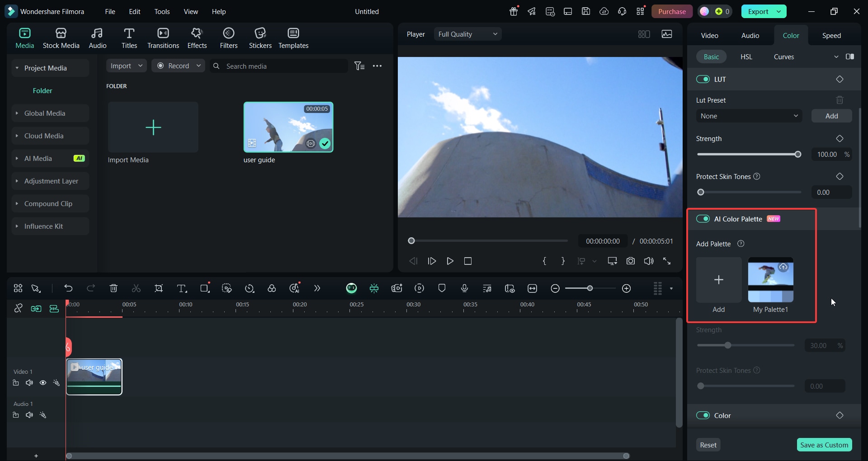Screen dimensions: 868x461
Task: Click the save project disk icon
Action: pos(586,11)
